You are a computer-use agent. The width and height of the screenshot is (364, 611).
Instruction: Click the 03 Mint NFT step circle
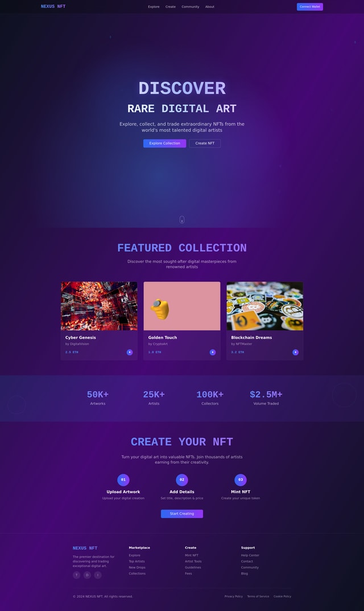241,479
